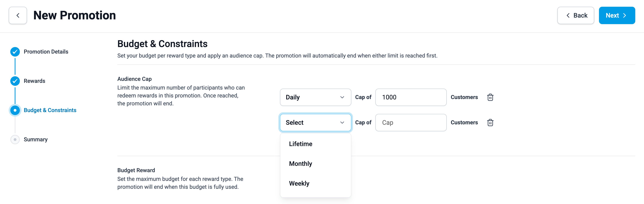Click the Rewards completed step icon

pyautogui.click(x=15, y=81)
